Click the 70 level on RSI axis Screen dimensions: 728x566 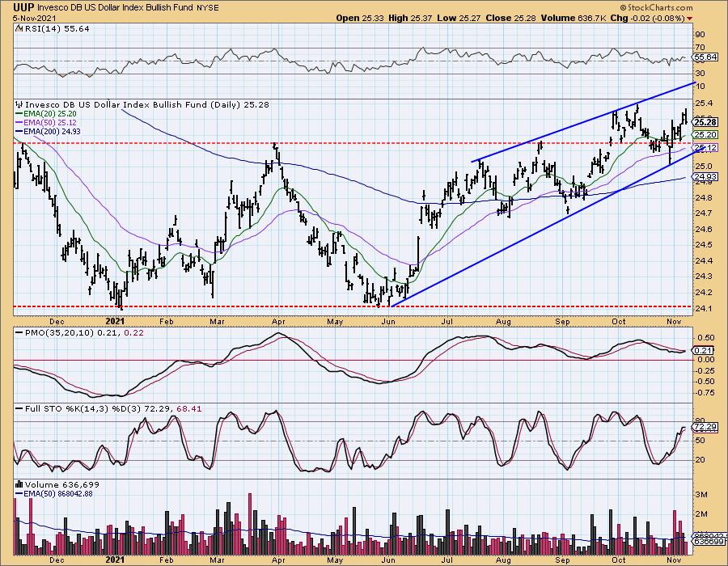point(700,48)
